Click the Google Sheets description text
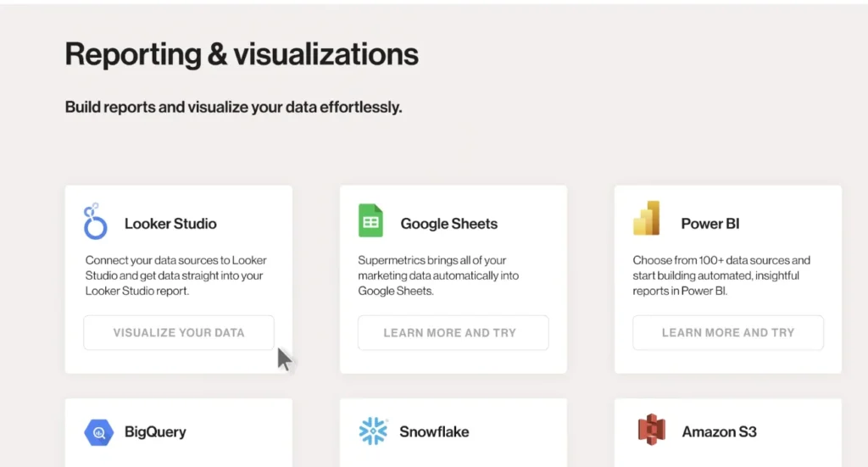This screenshot has height=467, width=868. (x=438, y=275)
